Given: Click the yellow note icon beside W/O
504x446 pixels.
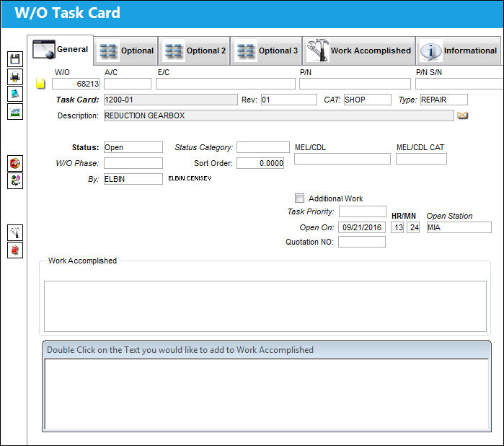Looking at the screenshot, I should (x=40, y=84).
